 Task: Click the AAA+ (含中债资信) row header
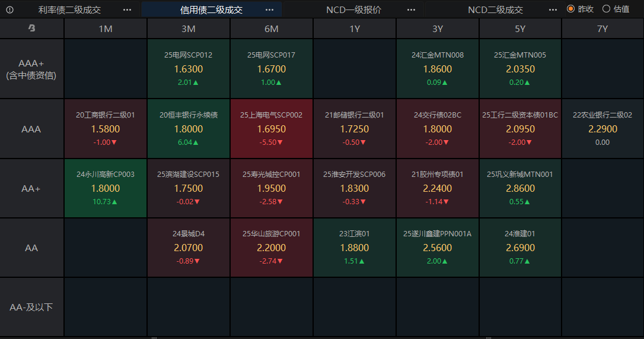tap(31, 69)
